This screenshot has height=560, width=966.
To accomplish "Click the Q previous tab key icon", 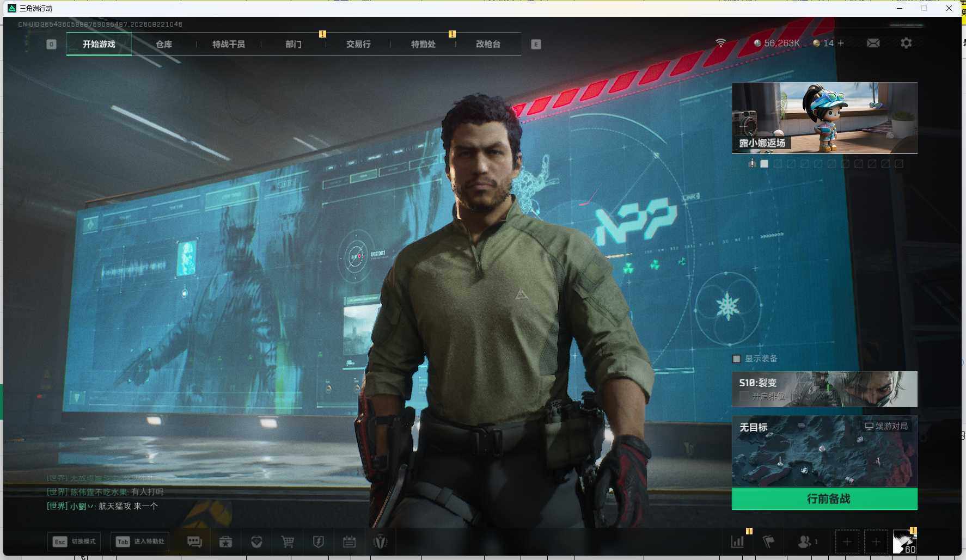I will click(51, 44).
